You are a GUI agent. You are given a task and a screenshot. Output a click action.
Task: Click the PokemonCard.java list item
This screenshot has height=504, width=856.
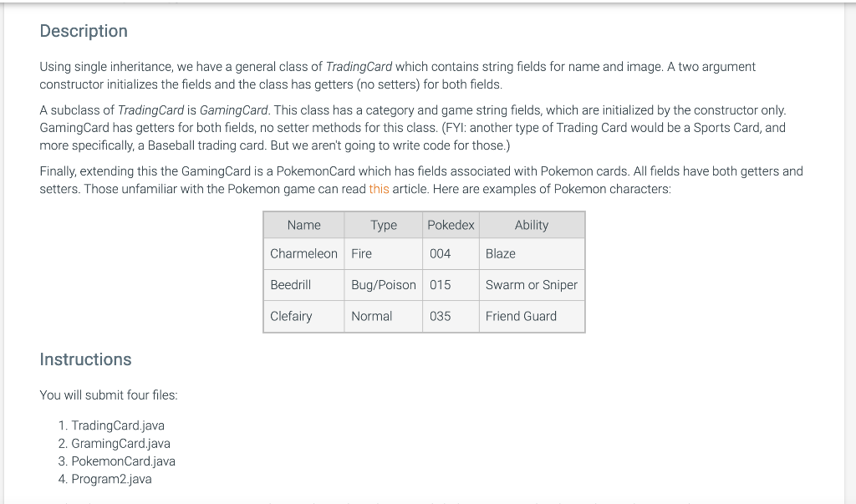(124, 461)
